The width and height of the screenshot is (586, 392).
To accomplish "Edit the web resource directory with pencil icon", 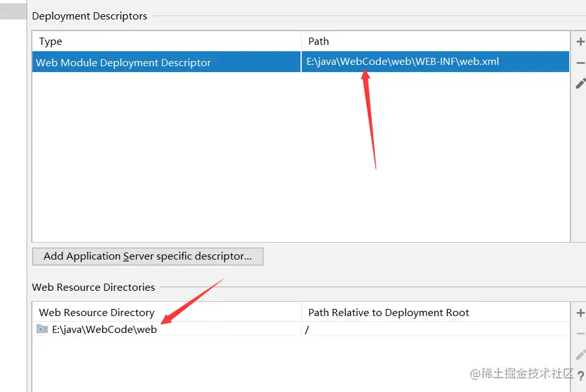I will (x=580, y=354).
